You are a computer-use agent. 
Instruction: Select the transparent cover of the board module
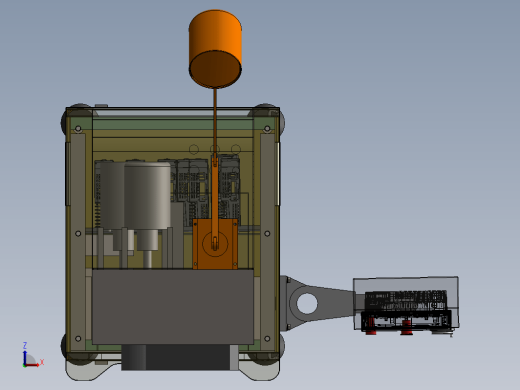click(406, 283)
